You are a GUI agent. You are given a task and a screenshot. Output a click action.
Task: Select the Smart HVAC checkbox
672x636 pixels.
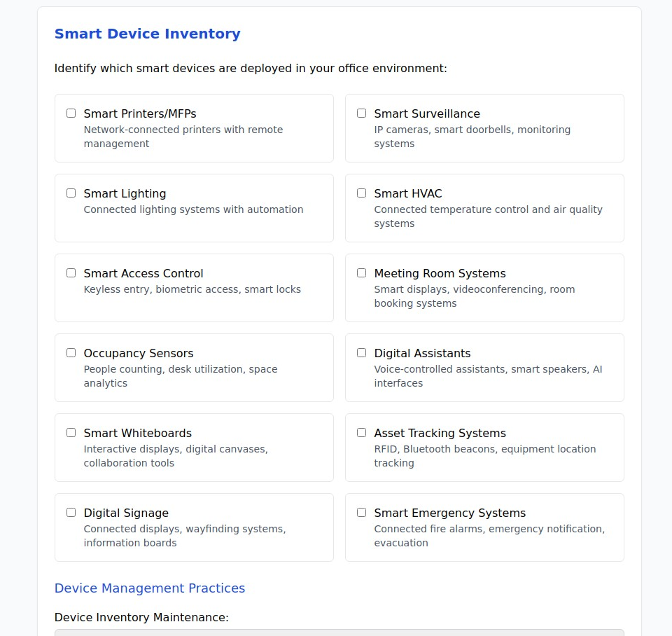(x=362, y=193)
